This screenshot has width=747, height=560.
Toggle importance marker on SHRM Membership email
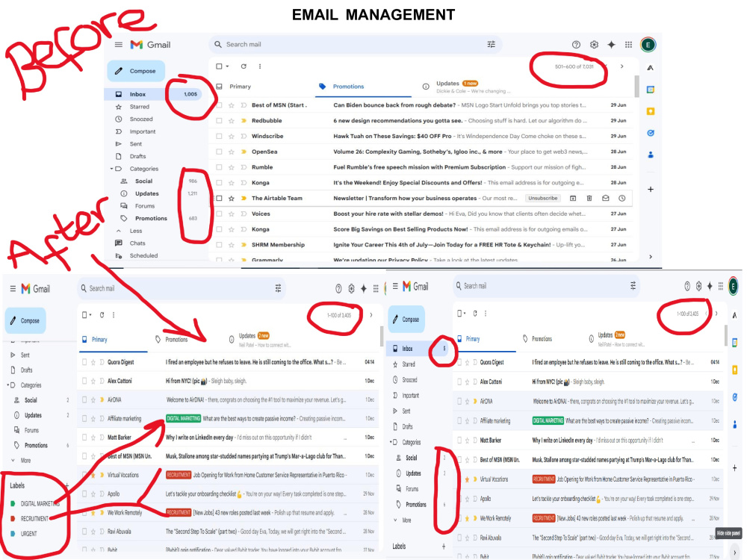[244, 245]
